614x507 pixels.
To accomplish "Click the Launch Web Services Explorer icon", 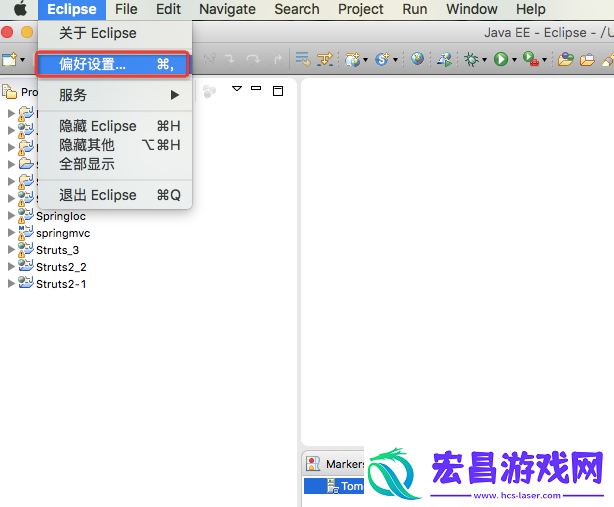I will 445,60.
